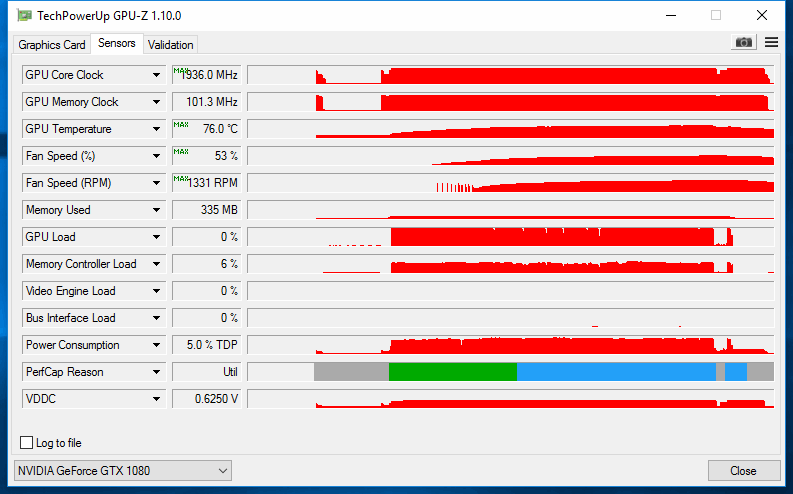Switch to the Graphics Card tab
Screen dimensions: 793x494
(52, 44)
